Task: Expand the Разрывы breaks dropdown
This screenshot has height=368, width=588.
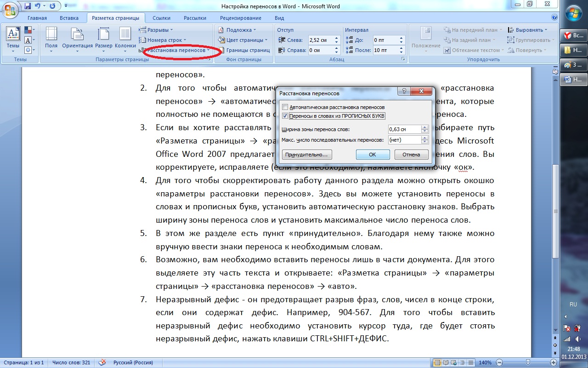Action: [156, 30]
